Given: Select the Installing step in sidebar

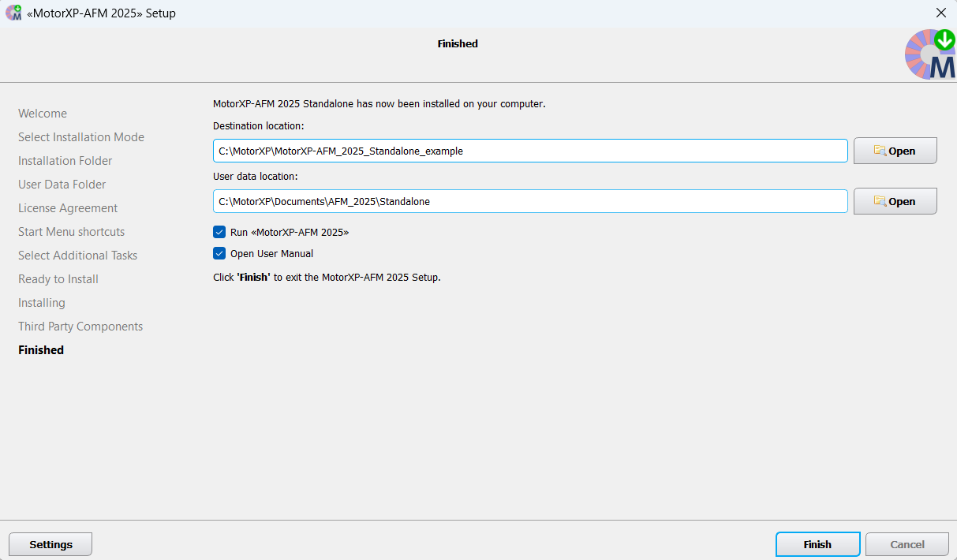Looking at the screenshot, I should (x=42, y=303).
